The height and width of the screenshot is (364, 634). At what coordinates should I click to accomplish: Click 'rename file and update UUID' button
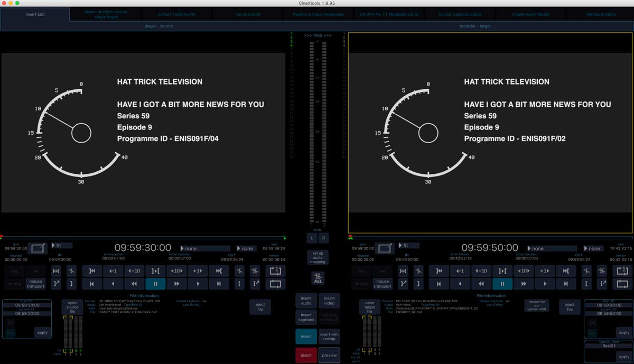coord(536,305)
